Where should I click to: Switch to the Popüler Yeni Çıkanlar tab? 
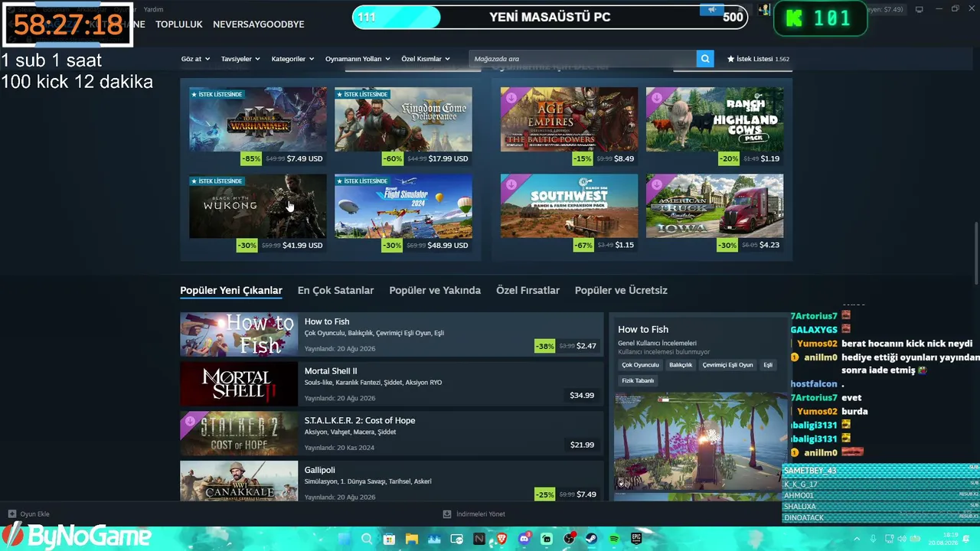coord(231,291)
